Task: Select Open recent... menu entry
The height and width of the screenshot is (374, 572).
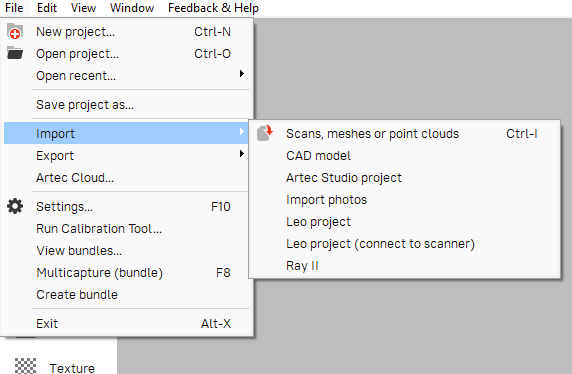Action: coord(127,76)
